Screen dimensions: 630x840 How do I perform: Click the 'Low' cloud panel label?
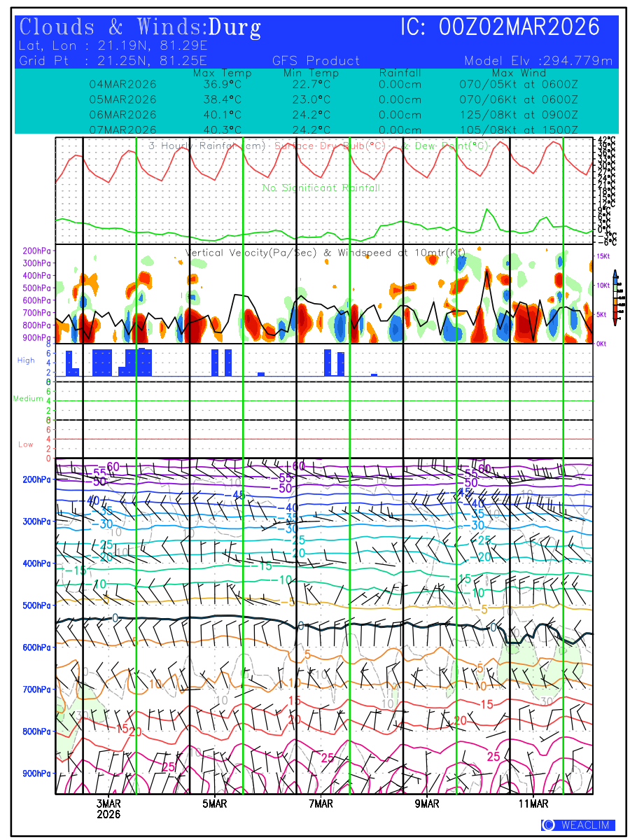(26, 444)
